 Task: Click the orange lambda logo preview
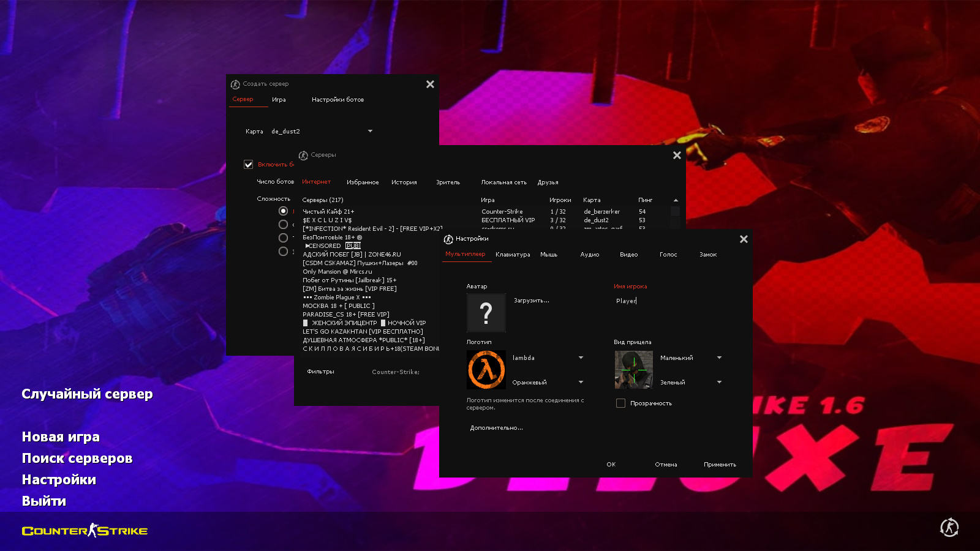coord(486,370)
